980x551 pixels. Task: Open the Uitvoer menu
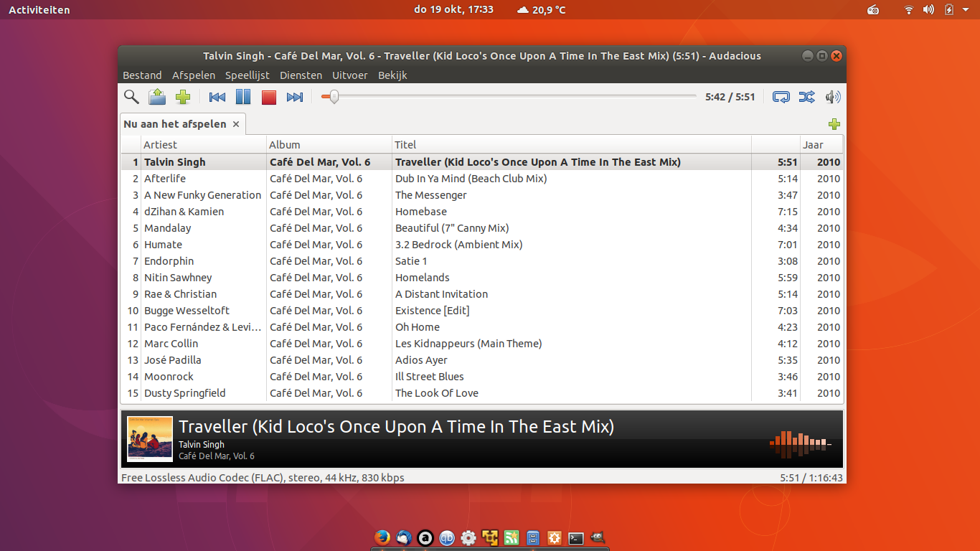click(350, 75)
